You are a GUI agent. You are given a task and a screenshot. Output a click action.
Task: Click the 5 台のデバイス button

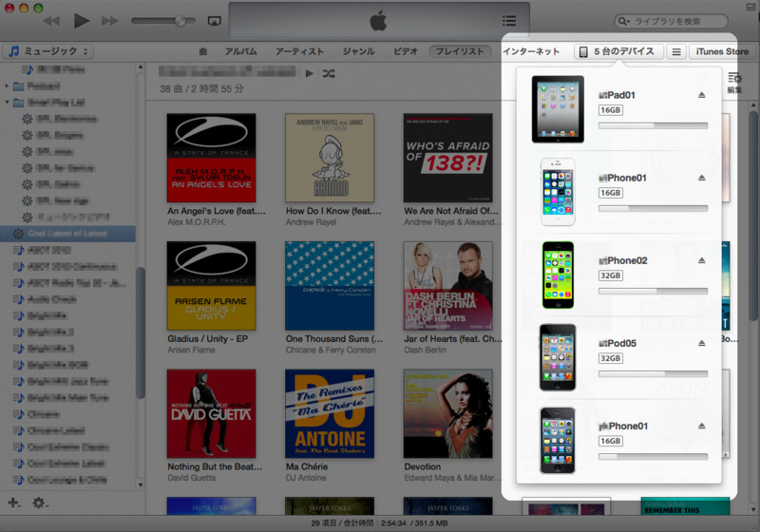(x=618, y=51)
